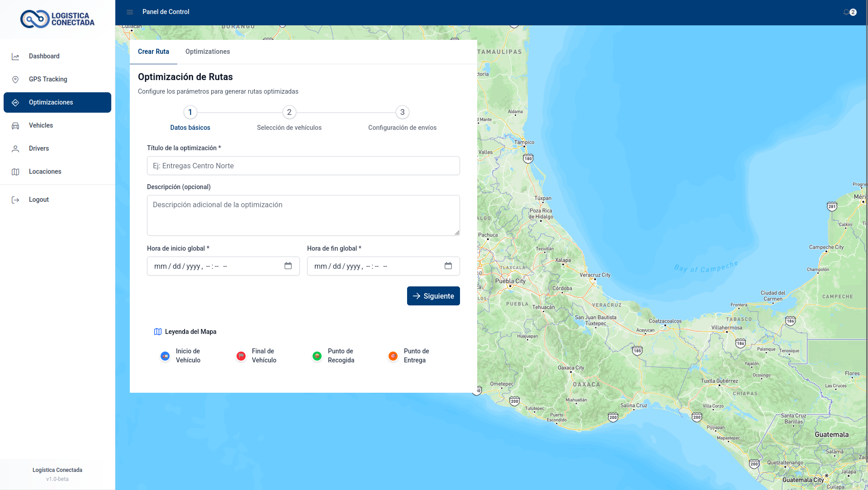Switch to the Crear Ruta tab
This screenshot has height=490, width=868.
(153, 52)
